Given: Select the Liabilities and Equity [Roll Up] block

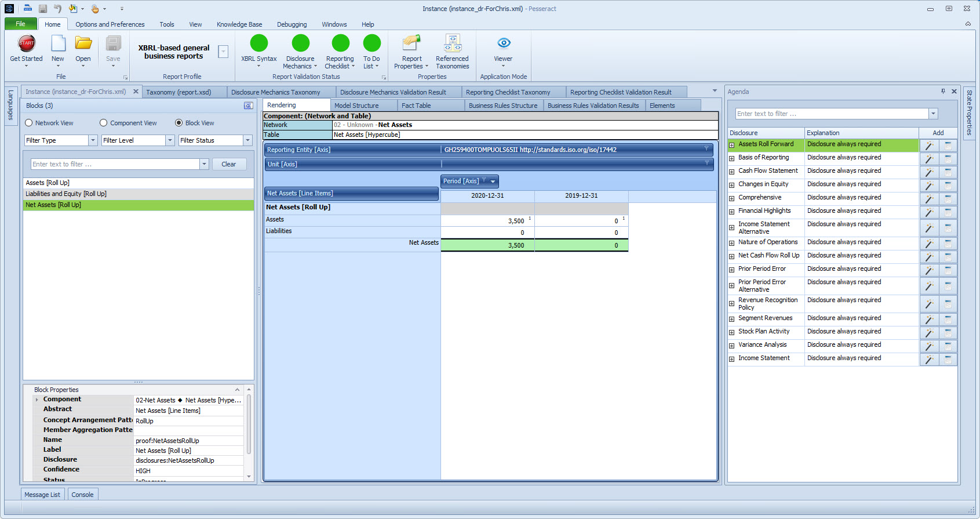Looking at the screenshot, I should point(139,194).
